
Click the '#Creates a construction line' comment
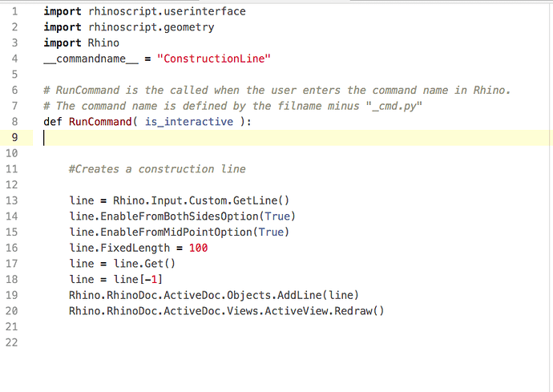157,169
